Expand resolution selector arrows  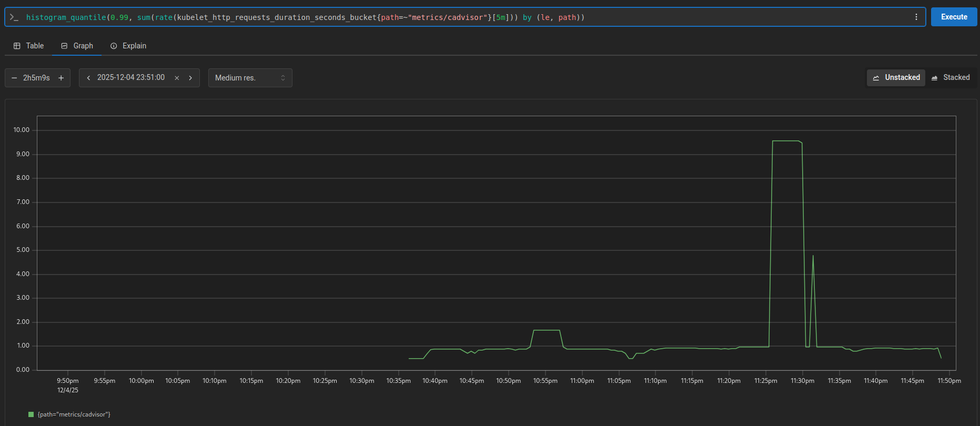283,78
